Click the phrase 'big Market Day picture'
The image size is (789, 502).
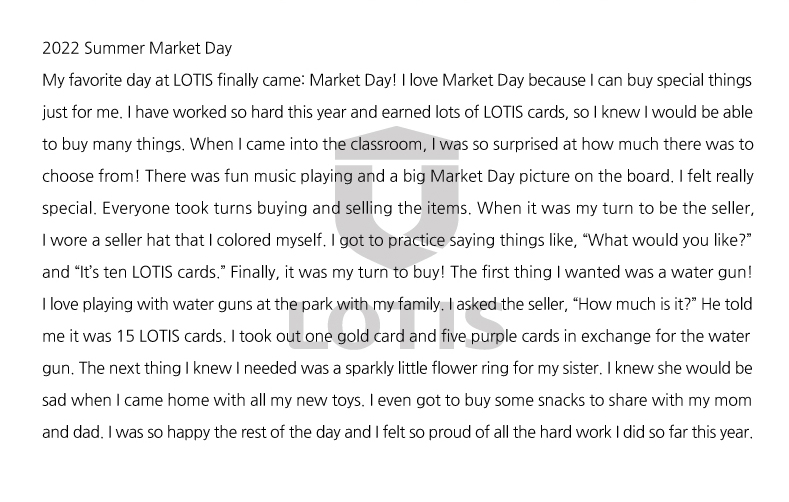484,177
